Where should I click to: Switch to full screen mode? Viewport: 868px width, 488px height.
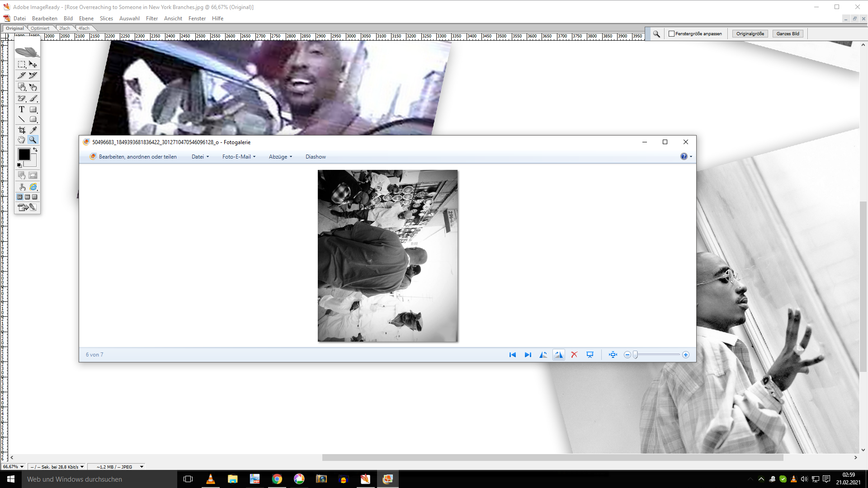click(x=35, y=197)
